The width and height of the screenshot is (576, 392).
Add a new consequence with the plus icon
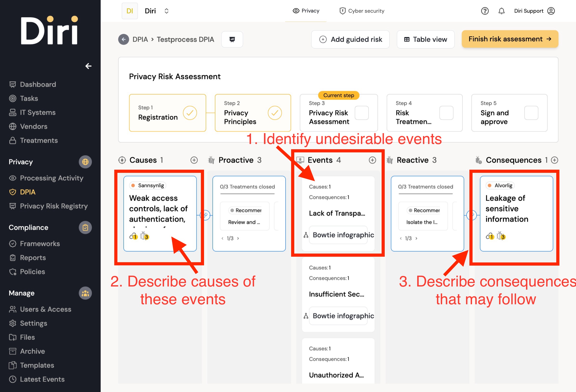point(554,160)
